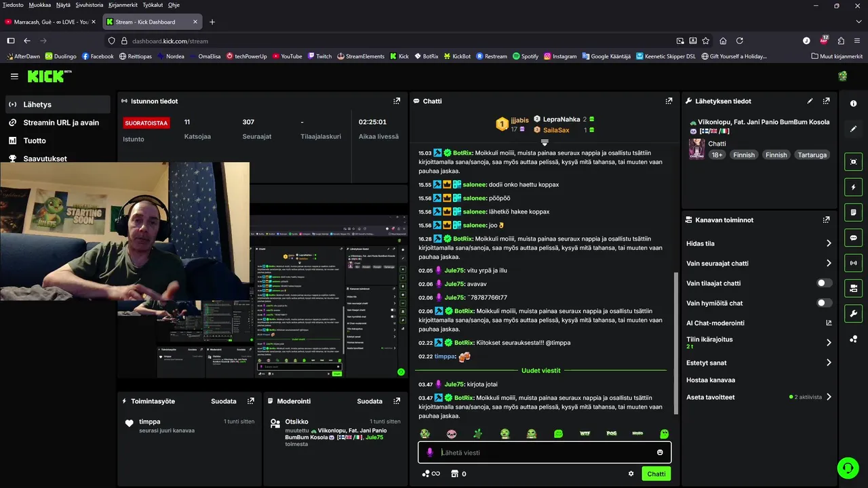Open Suodata filter in Moderointi

[x=370, y=401]
